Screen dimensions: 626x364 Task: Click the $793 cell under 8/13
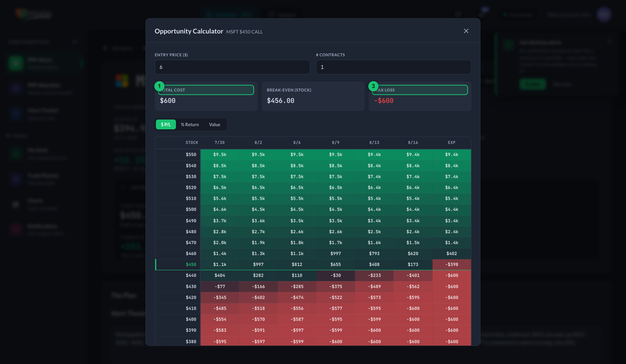tap(374, 253)
